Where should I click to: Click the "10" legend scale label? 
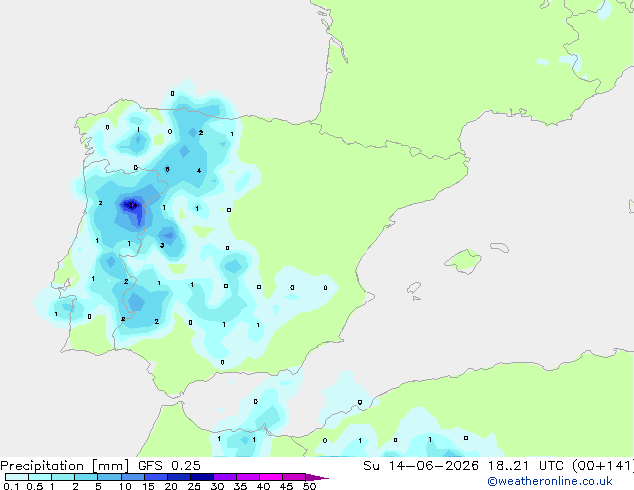(x=125, y=486)
